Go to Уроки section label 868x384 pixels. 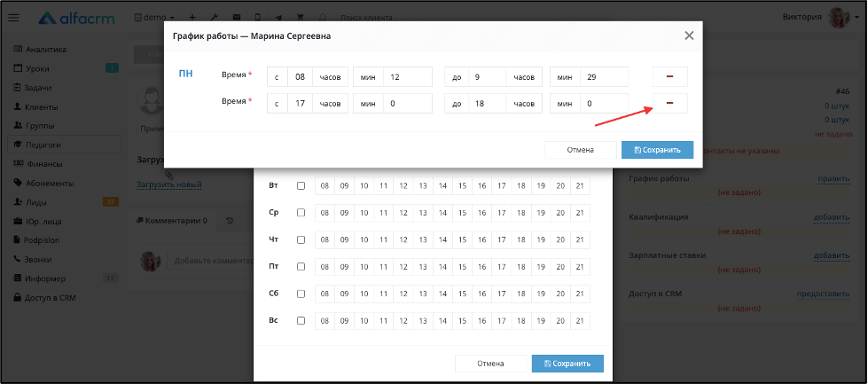[37, 68]
